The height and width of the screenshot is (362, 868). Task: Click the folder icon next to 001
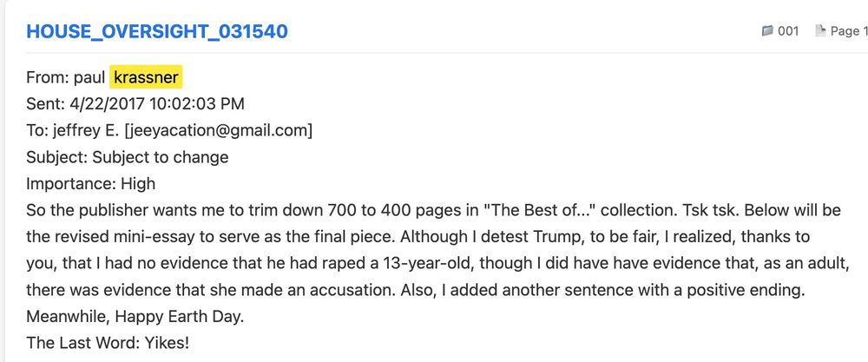pyautogui.click(x=766, y=31)
